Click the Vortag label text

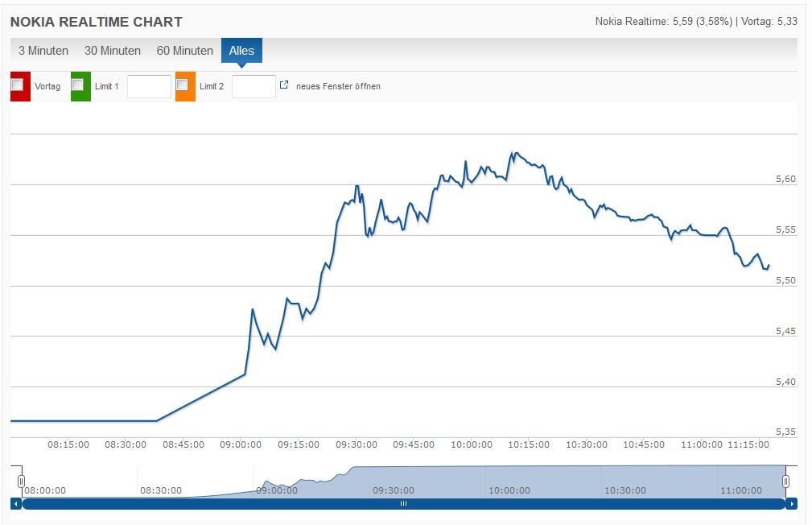[47, 86]
